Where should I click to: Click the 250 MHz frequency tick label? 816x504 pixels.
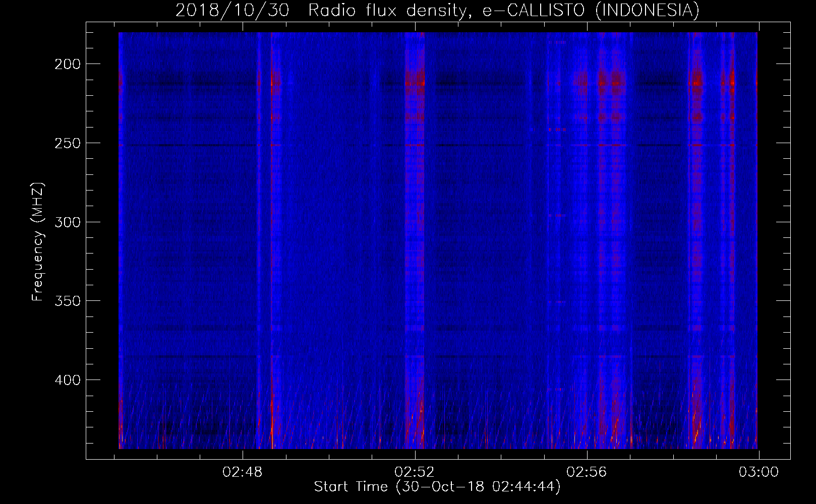coord(68,143)
